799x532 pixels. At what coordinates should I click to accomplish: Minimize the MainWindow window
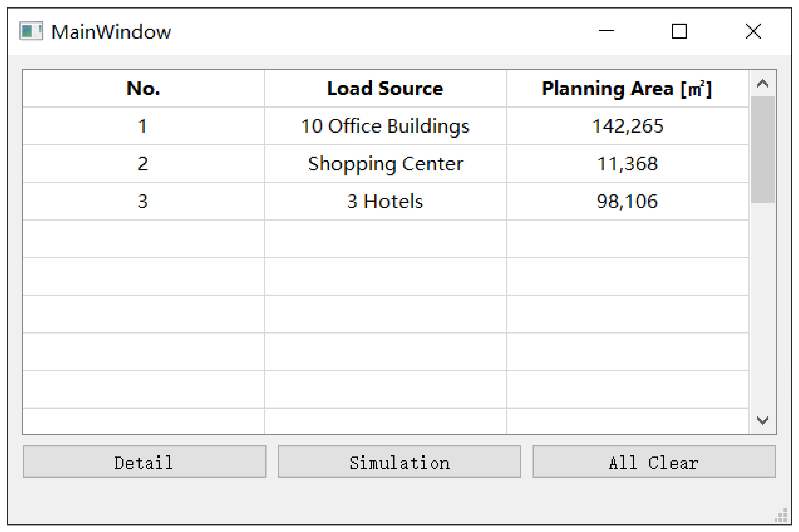pos(606,31)
